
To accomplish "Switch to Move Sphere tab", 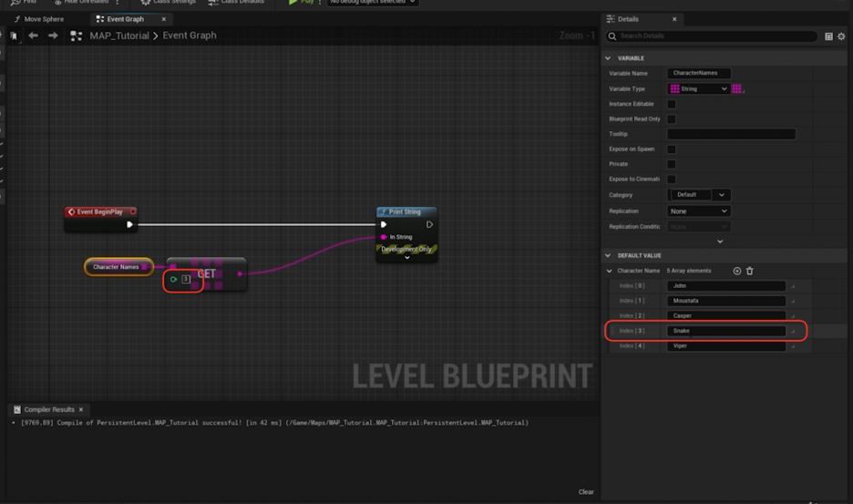I will tap(44, 19).
